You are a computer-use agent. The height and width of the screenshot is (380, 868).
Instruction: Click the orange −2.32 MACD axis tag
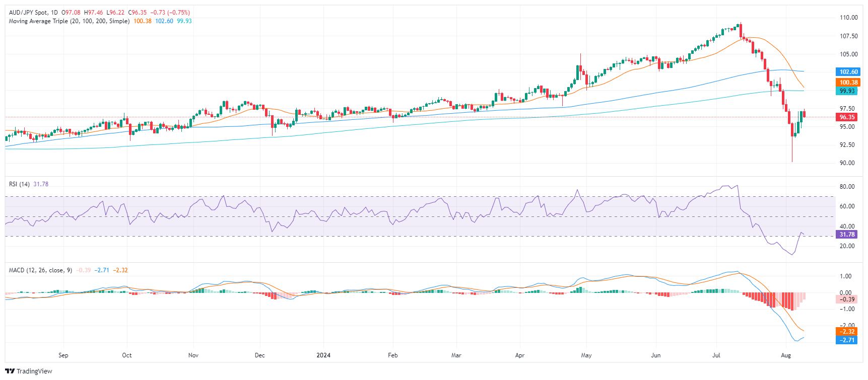846,332
